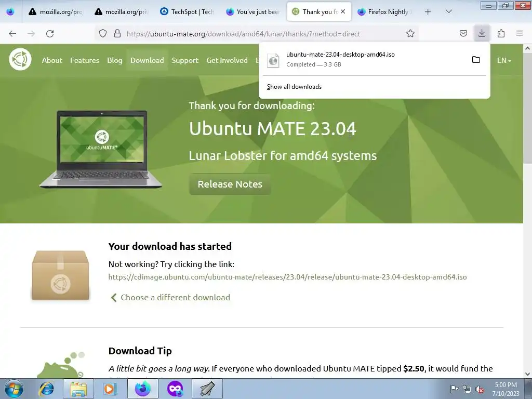Reload the current page

[50, 34]
